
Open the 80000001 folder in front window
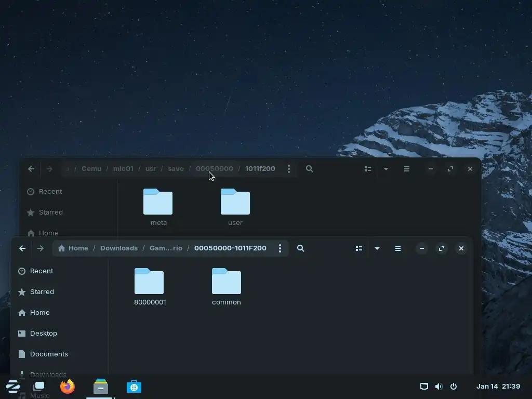click(x=149, y=287)
